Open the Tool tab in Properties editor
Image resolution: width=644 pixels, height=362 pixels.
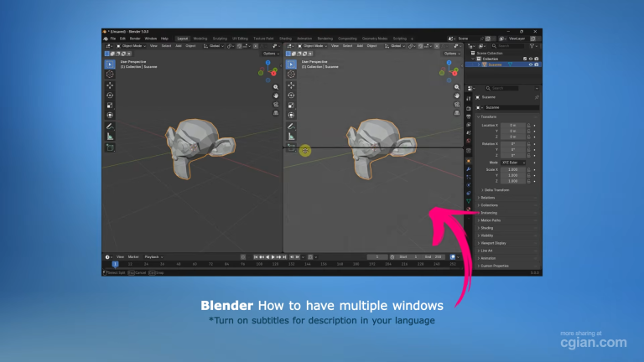pos(469,99)
